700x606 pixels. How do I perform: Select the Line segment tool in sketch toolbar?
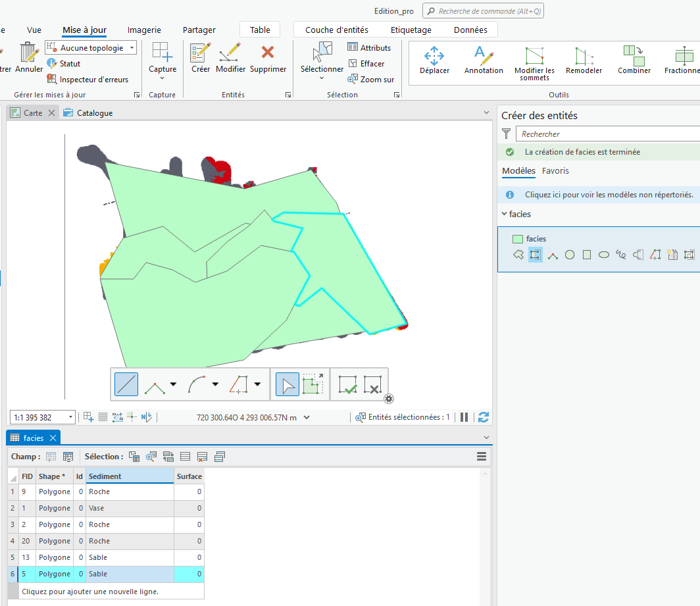(x=126, y=384)
